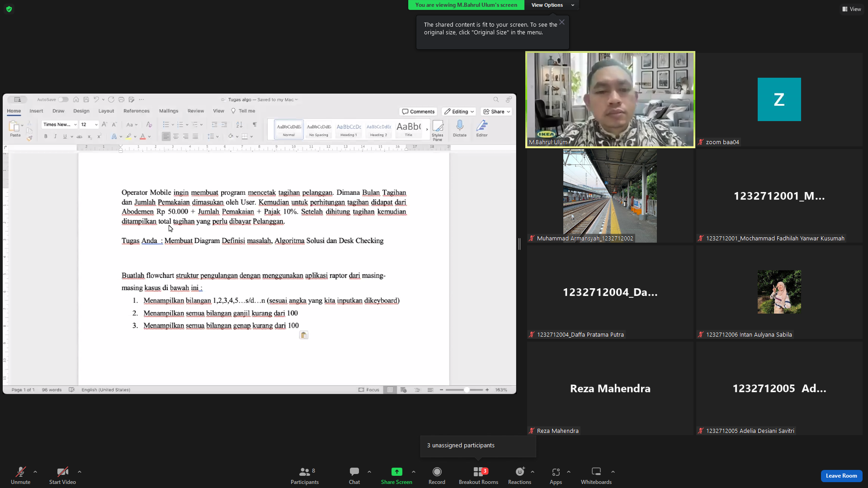Click the green Share Screen icon

click(396, 472)
